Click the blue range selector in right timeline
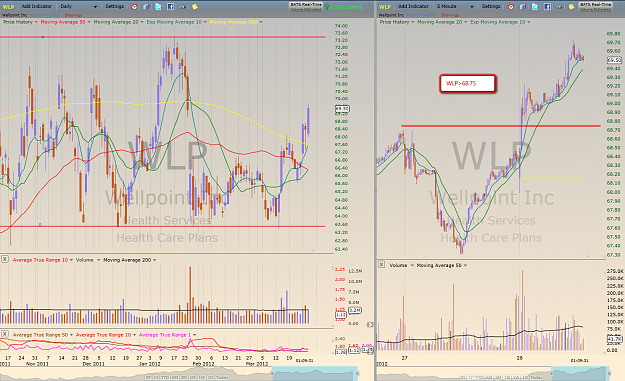The width and height of the screenshot is (625, 381). [x=580, y=374]
